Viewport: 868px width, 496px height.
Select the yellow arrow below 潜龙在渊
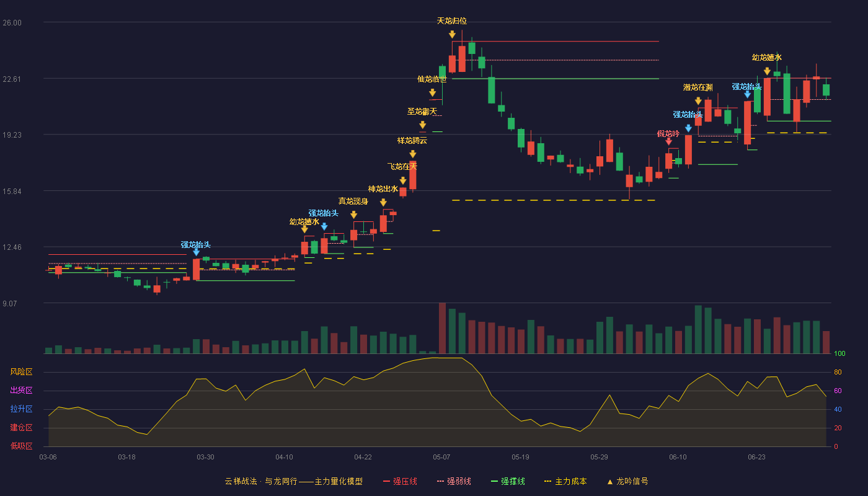[x=698, y=100]
